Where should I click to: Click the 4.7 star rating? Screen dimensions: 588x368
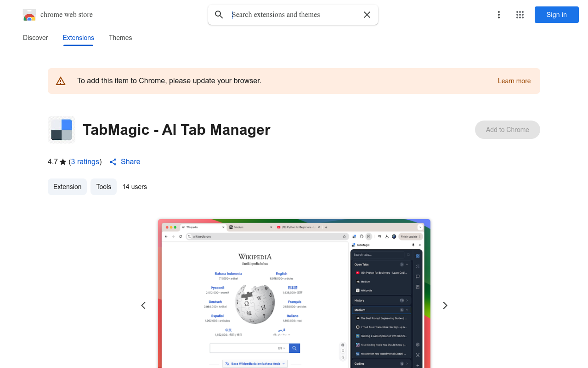[x=57, y=161]
